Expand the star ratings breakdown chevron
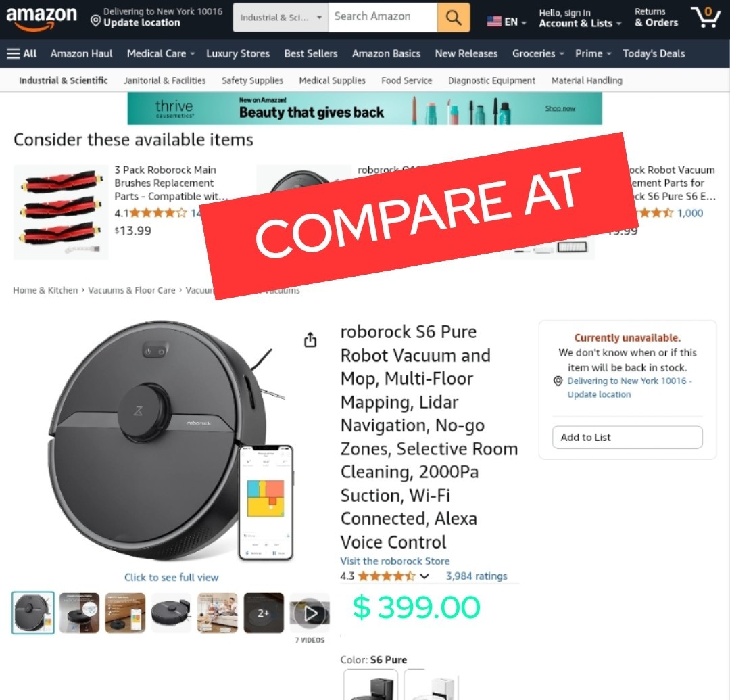 (x=424, y=576)
